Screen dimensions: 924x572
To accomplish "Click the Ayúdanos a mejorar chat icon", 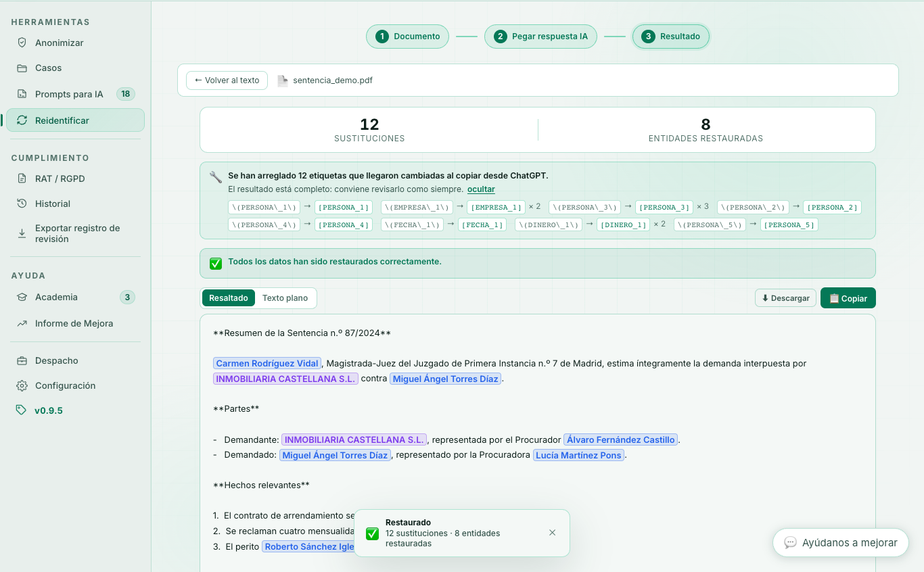I will 790,543.
